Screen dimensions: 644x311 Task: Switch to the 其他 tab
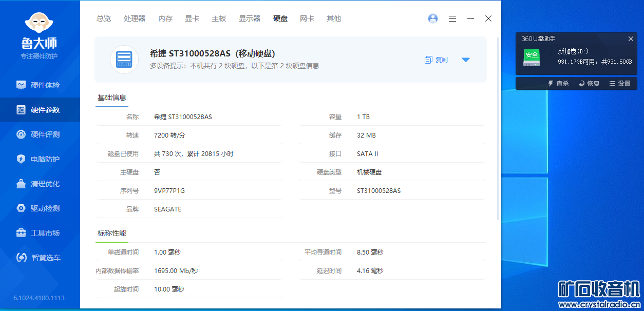[x=334, y=18]
